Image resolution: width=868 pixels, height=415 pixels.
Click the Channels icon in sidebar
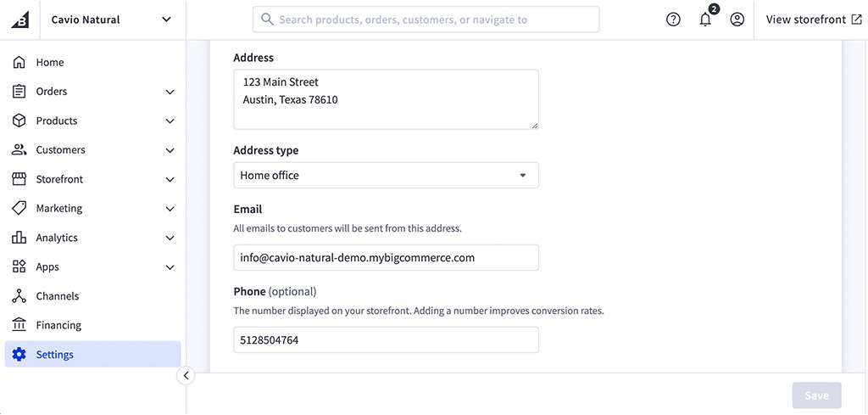(x=19, y=296)
